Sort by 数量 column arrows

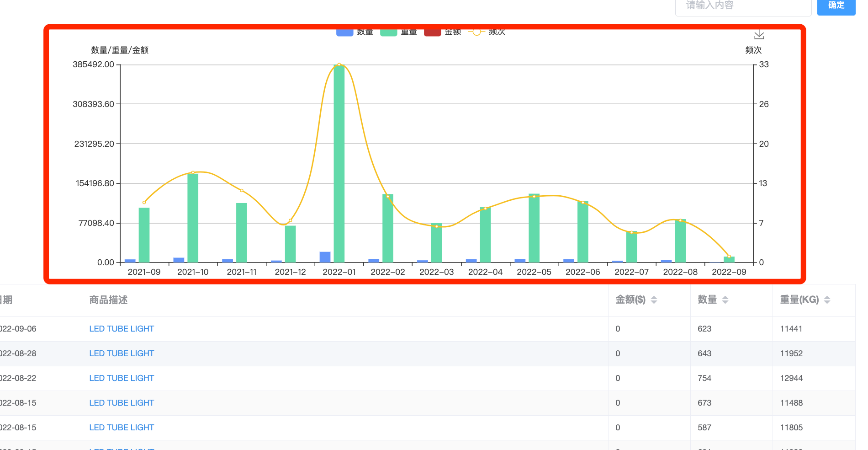point(725,300)
